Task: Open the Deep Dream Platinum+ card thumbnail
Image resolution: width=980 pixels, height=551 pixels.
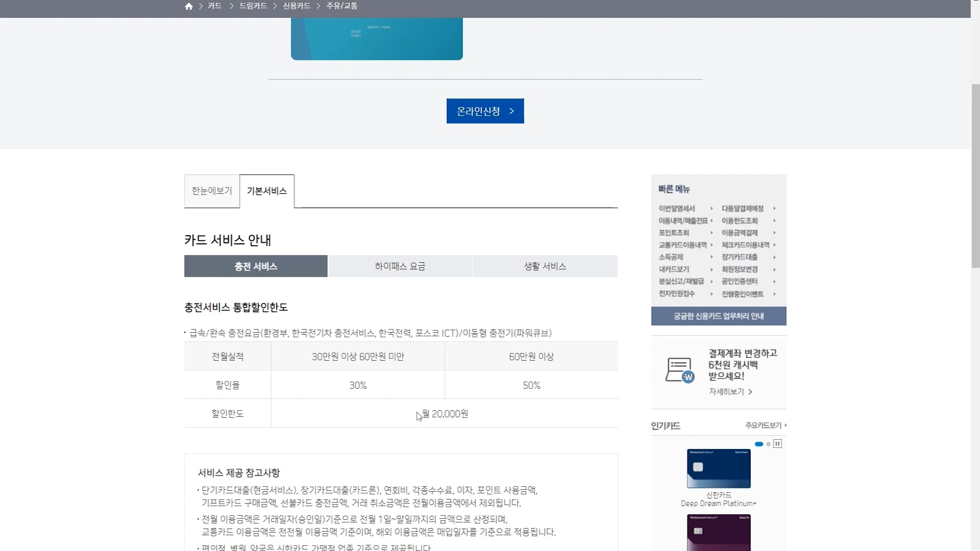Action: [x=719, y=468]
